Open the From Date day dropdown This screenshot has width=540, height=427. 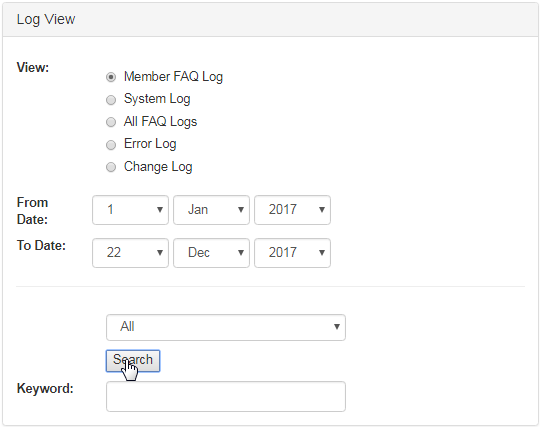pos(130,210)
